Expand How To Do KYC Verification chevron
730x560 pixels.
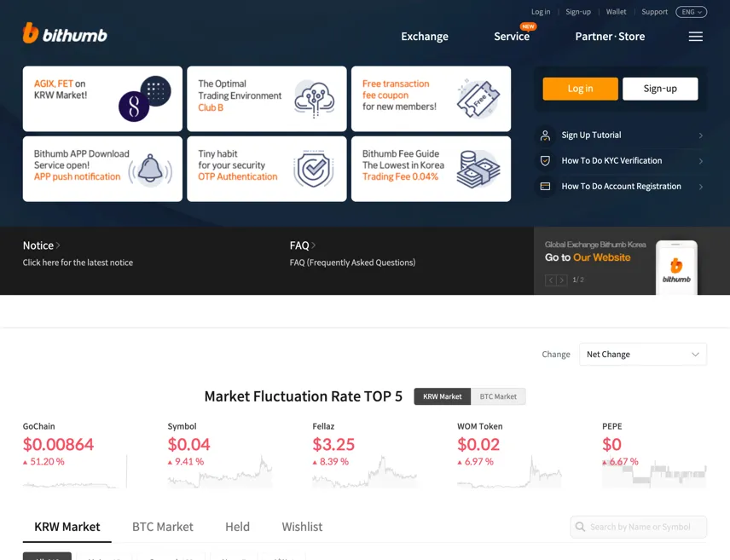[x=701, y=161]
